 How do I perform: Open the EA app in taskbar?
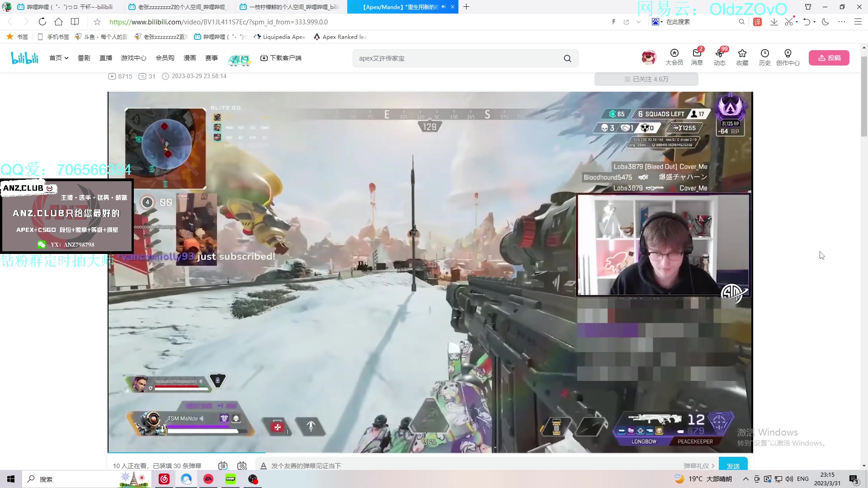pyautogui.click(x=208, y=479)
